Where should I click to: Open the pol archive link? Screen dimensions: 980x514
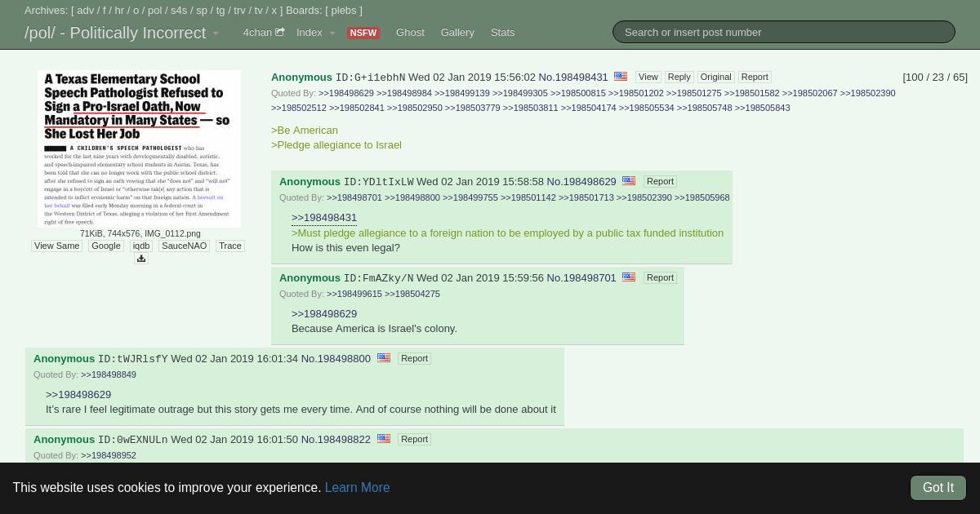click(155, 11)
